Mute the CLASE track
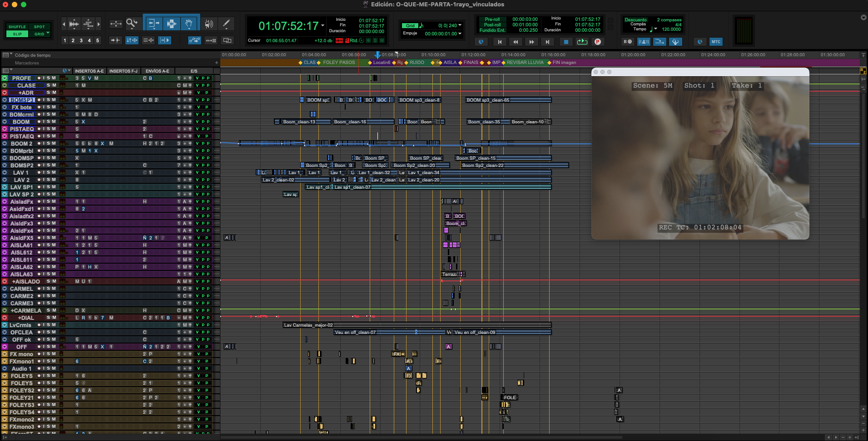The image size is (868, 441). click(54, 85)
